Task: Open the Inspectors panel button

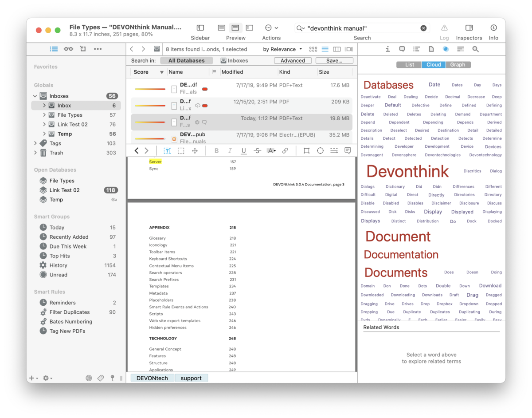Action: 469,28
